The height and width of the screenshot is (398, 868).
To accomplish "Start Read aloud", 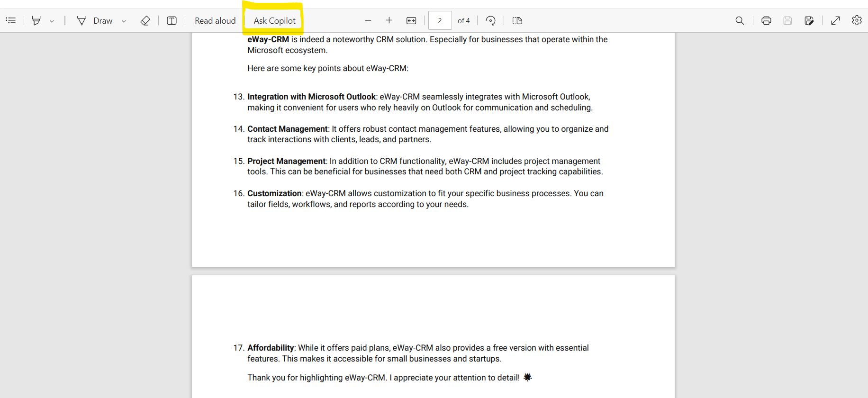I will click(x=215, y=20).
